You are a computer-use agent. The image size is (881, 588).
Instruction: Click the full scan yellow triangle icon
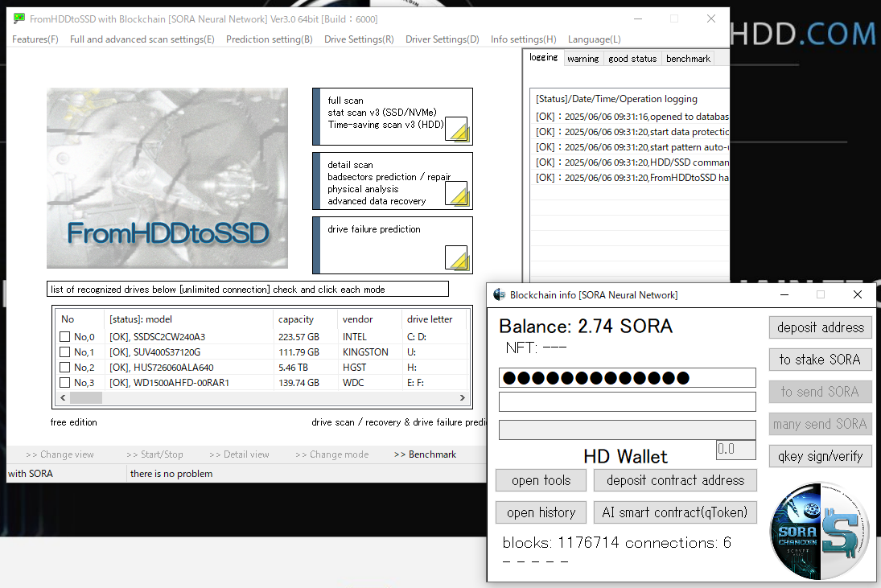[456, 129]
